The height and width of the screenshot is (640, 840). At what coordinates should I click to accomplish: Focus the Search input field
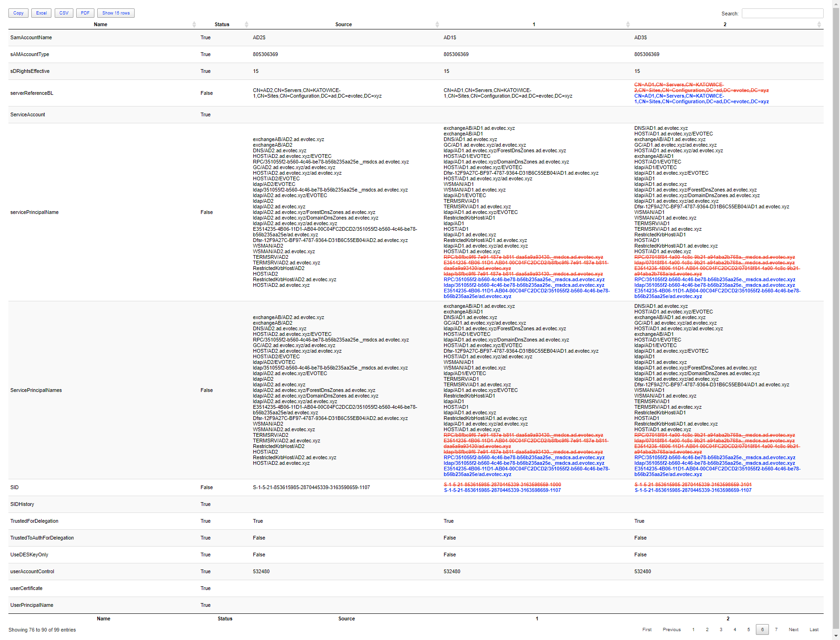coord(782,13)
